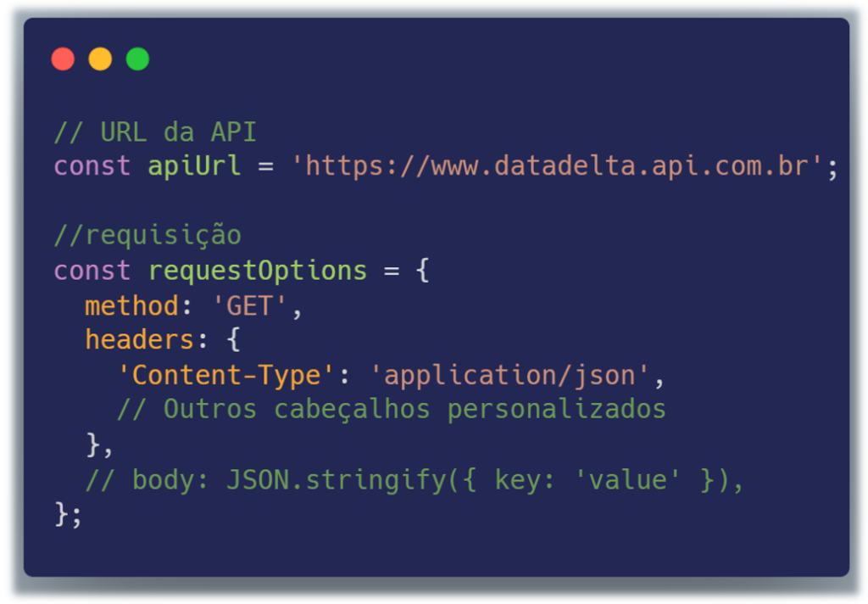Click the first const keyword
The height and width of the screenshot is (604, 868).
[x=92, y=167]
